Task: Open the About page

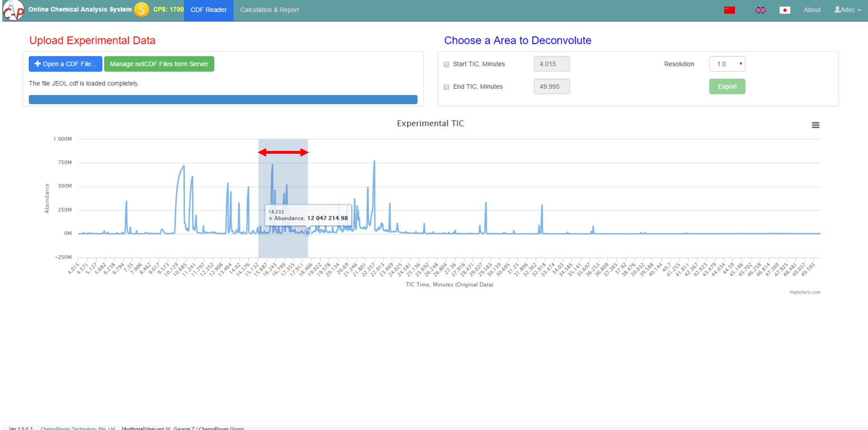Action: [812, 10]
